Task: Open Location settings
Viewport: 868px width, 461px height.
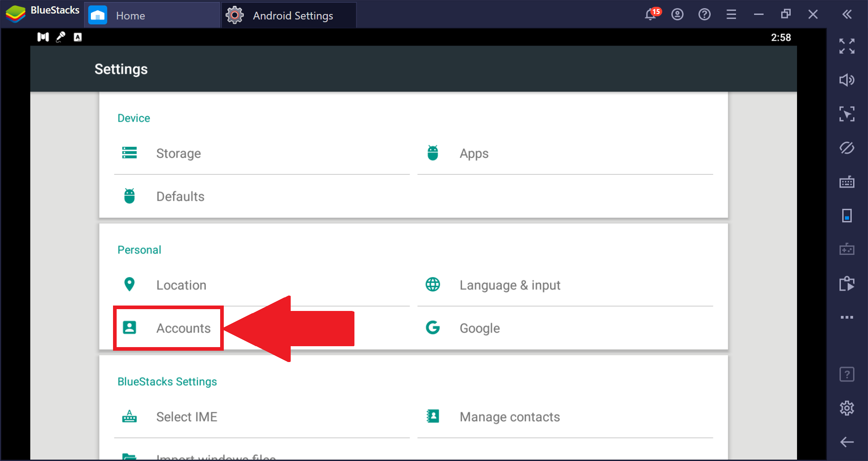Action: coord(262,285)
